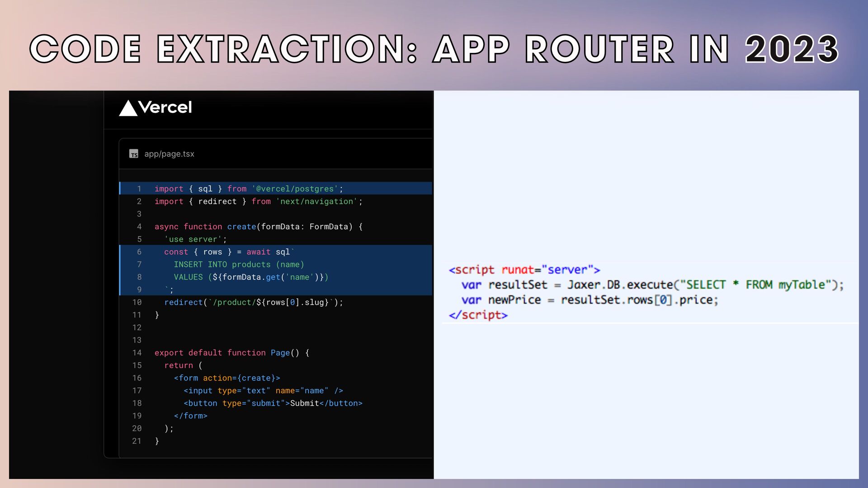Click line number 1 in gutter
This screenshot has height=488, width=868.
tap(139, 189)
